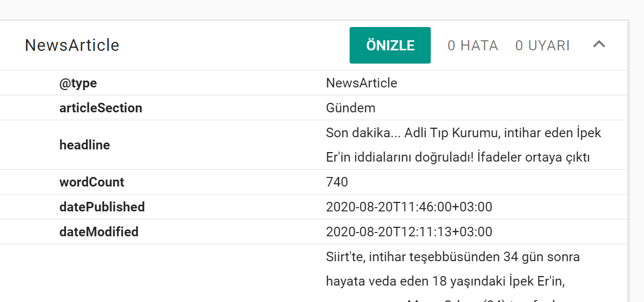Click the 2020-08-20T12:11:13+03:00 modified timestamp
The width and height of the screenshot is (644, 302).
tap(408, 232)
